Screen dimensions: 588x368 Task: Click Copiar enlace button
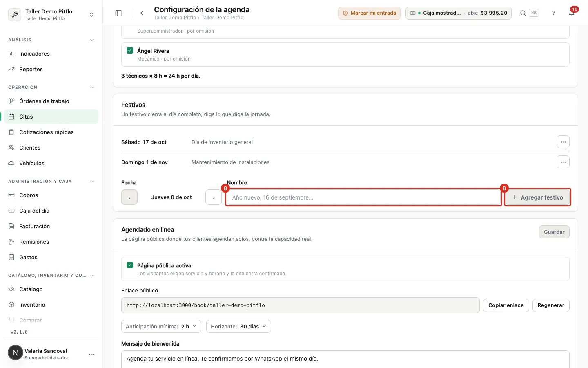point(506,305)
